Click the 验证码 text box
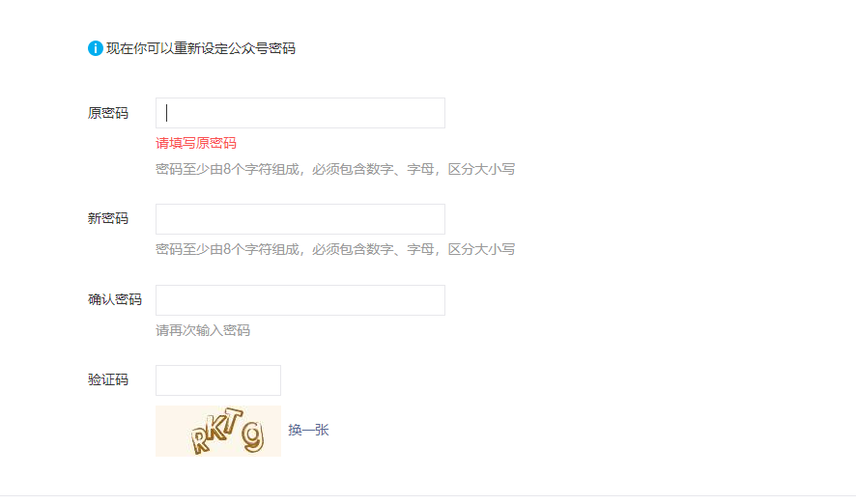856x504 pixels. pyautogui.click(x=218, y=380)
